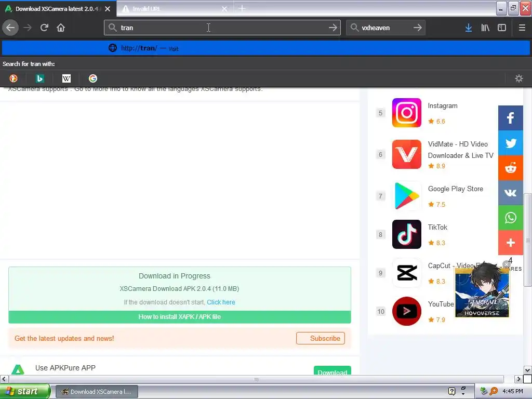This screenshot has height=399, width=532.
Task: Open the hamburger application menu
Action: pos(522,28)
